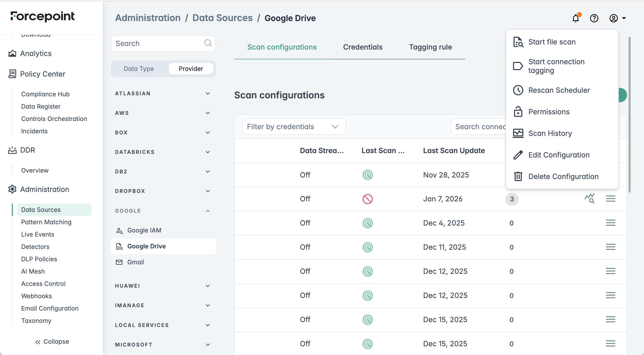Click the vertical scrollbar on the right
The image size is (644, 355).
pos(629,114)
